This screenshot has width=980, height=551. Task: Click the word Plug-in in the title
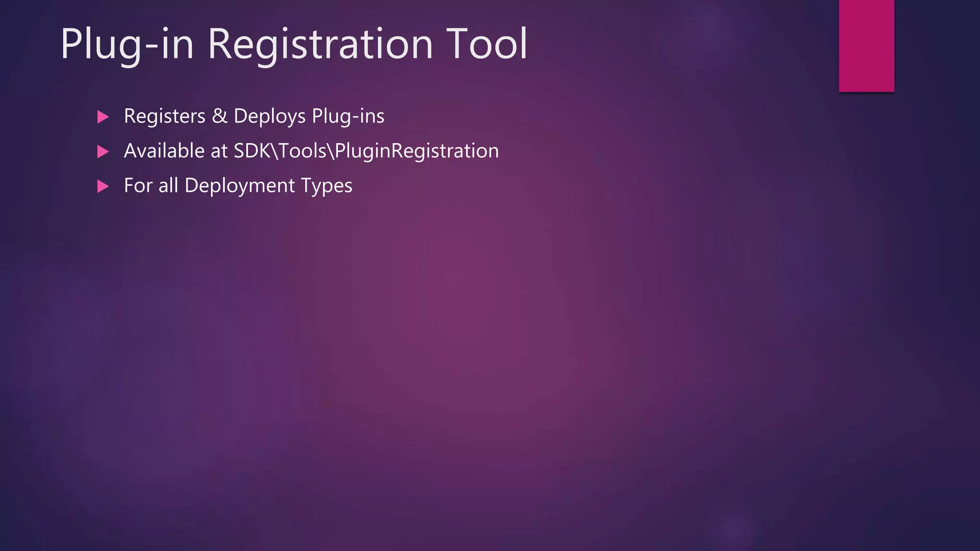pyautogui.click(x=127, y=44)
